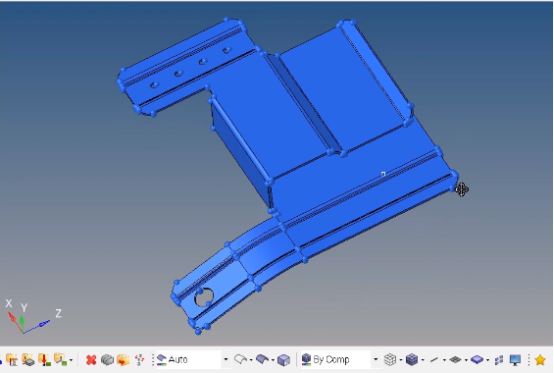
Task: Click the red X delete icon
Action: point(91,360)
